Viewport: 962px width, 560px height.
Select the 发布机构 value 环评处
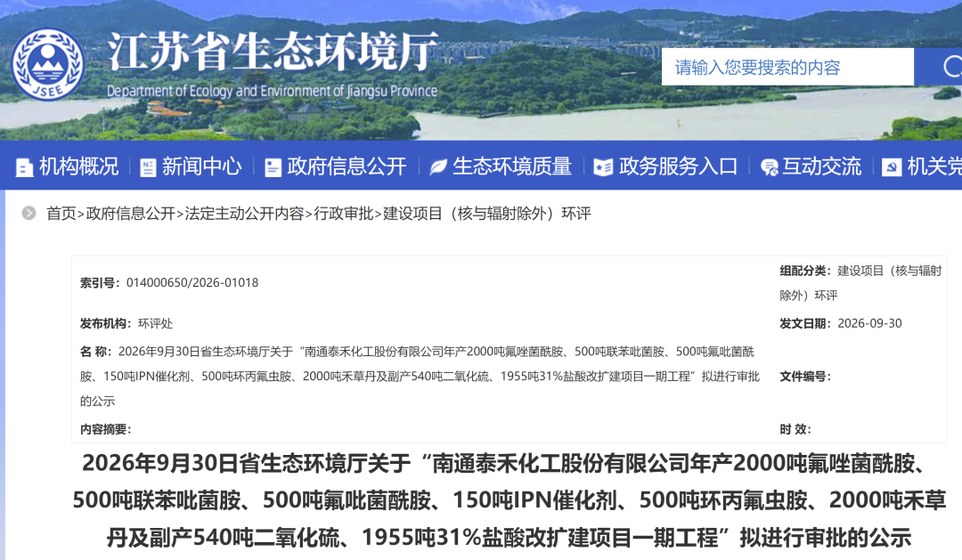click(155, 324)
